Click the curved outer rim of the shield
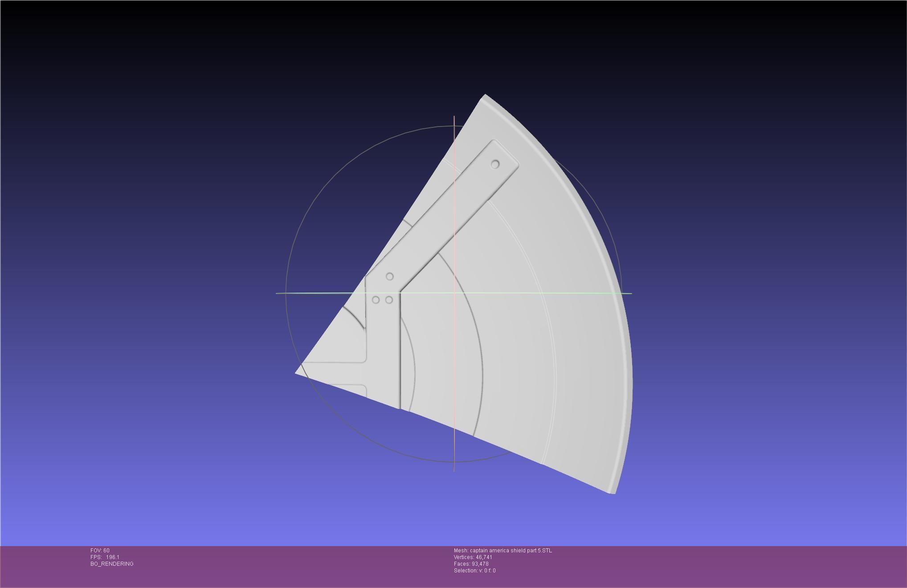 point(623,321)
